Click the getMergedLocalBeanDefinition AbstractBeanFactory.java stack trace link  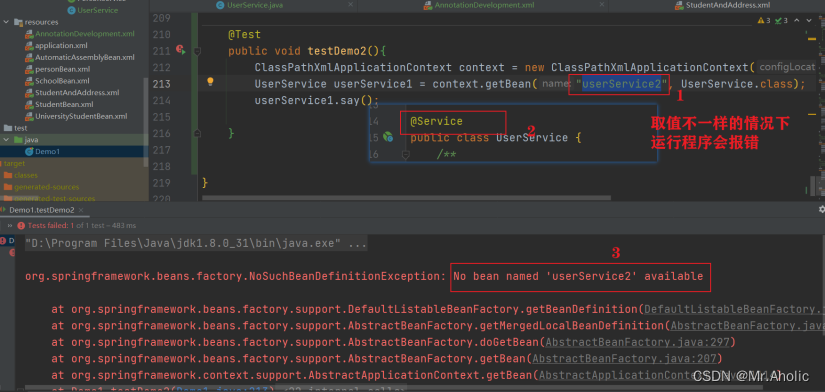(748, 326)
